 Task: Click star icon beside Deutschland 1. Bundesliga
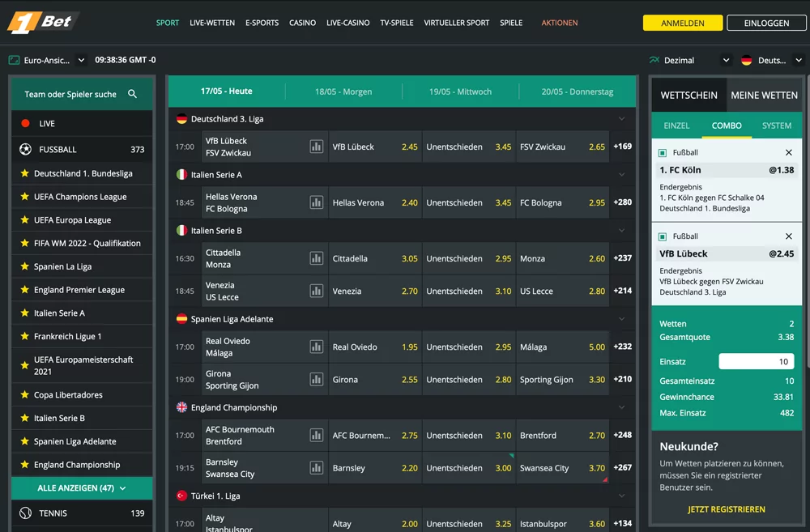click(24, 173)
